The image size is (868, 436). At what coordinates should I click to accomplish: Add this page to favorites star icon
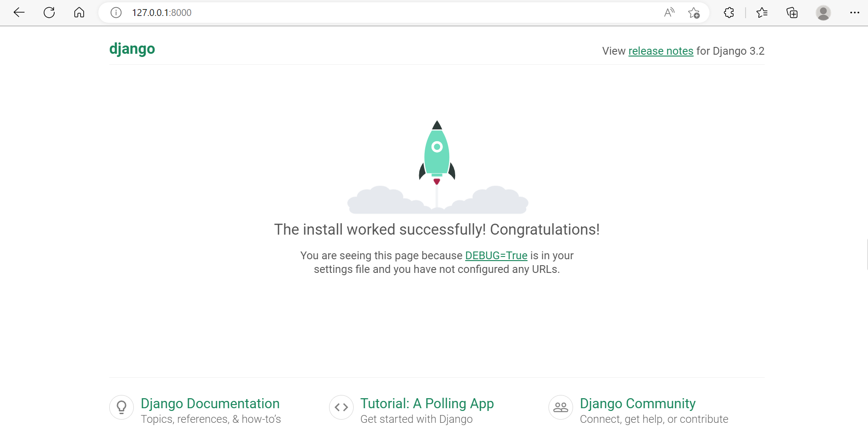[x=694, y=13]
